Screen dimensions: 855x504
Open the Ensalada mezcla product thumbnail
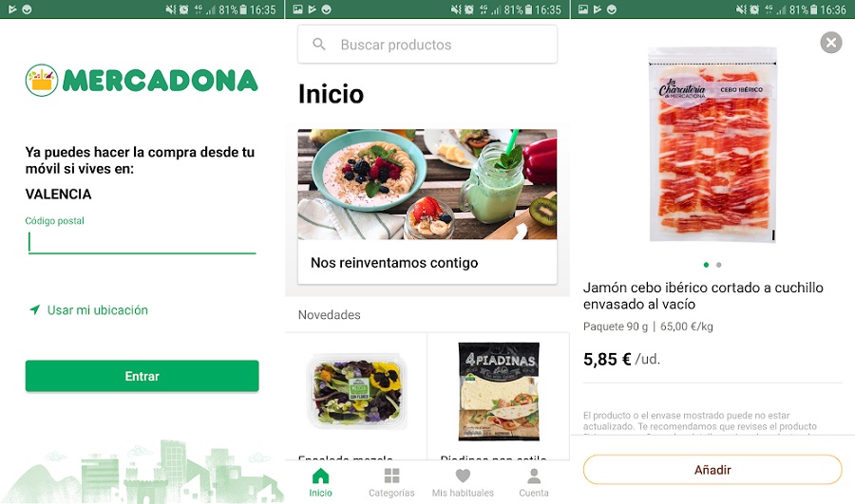(356, 391)
